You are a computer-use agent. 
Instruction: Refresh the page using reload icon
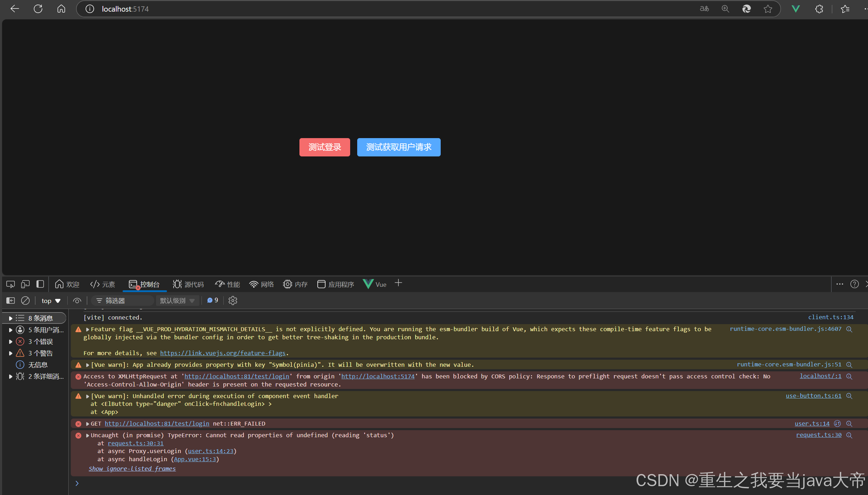tap(38, 9)
